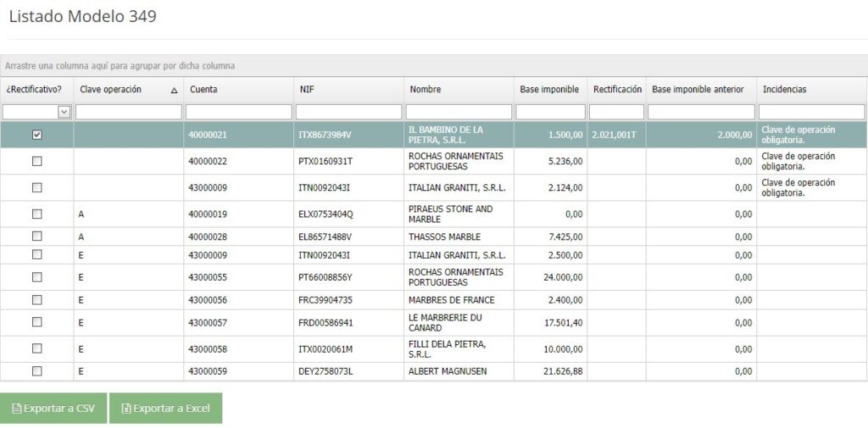The image size is (868, 428).
Task: Select the checkbox for THASSOS MARBLE row
Action: point(36,236)
